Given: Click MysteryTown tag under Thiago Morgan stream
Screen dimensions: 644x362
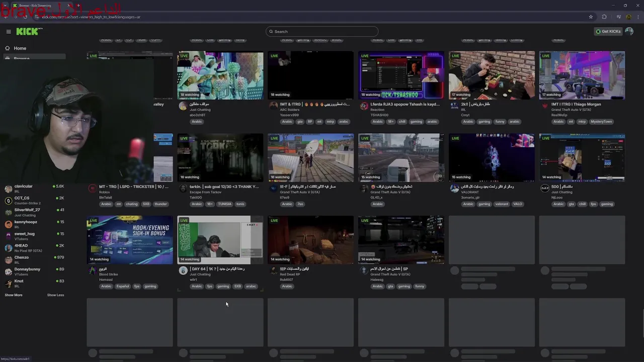Looking at the screenshot, I should [601, 122].
